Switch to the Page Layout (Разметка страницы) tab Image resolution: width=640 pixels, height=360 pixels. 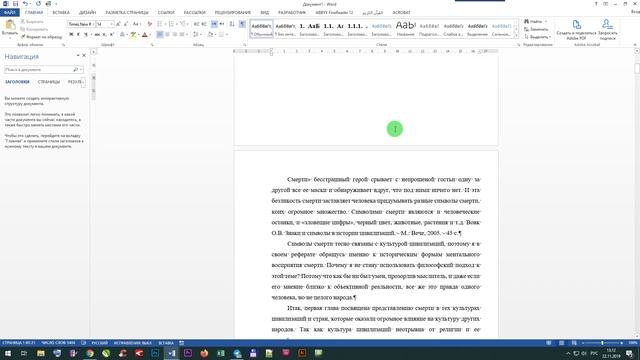(127, 13)
